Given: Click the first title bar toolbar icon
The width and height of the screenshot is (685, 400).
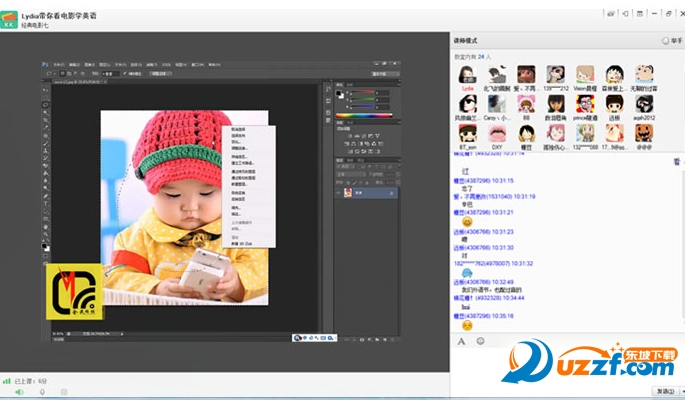Looking at the screenshot, I should [611, 14].
